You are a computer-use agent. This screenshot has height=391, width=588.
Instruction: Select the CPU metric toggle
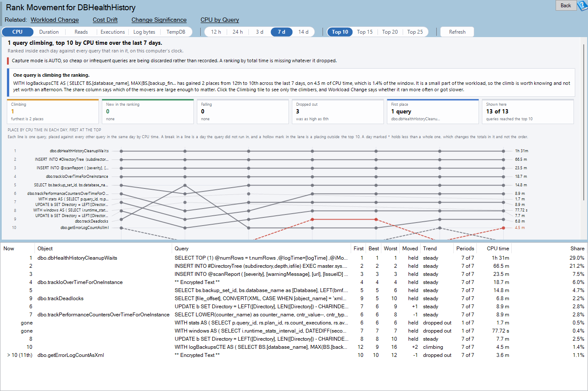click(17, 32)
